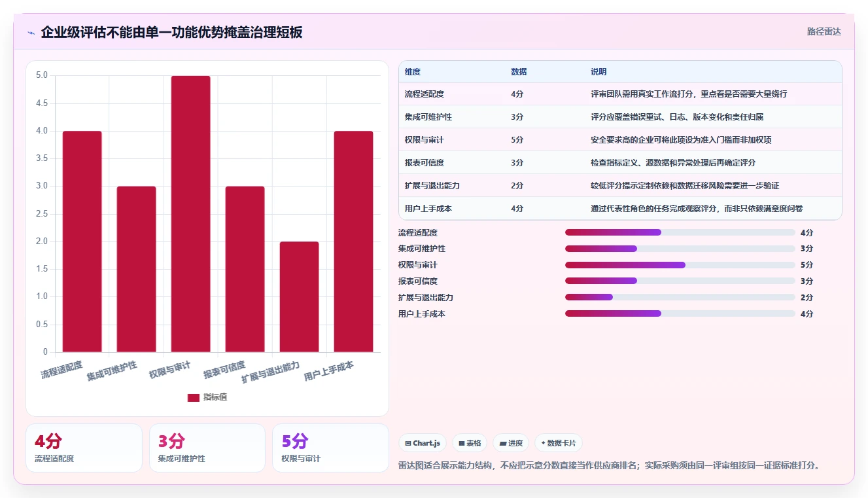Select the 扩展与退出能力 bar in chart
The width and height of the screenshot is (868, 498).
pos(299,297)
